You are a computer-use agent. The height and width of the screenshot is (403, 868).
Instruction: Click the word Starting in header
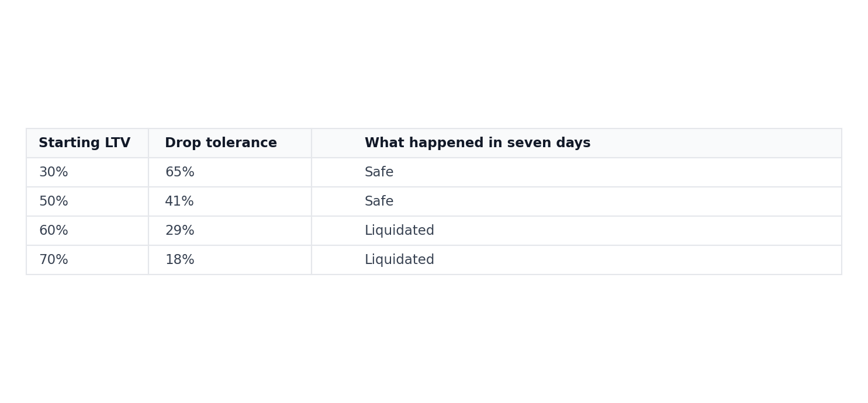tap(70, 143)
